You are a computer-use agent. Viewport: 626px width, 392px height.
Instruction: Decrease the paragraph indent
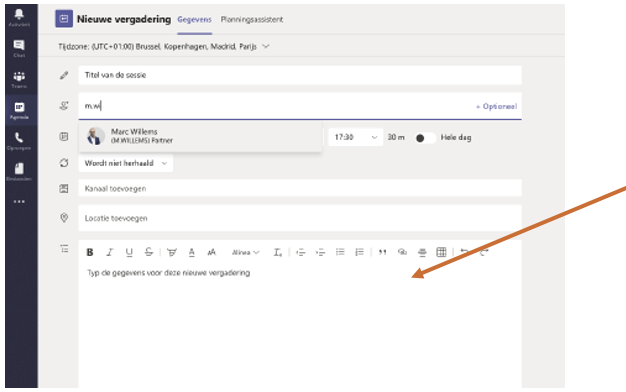point(301,252)
